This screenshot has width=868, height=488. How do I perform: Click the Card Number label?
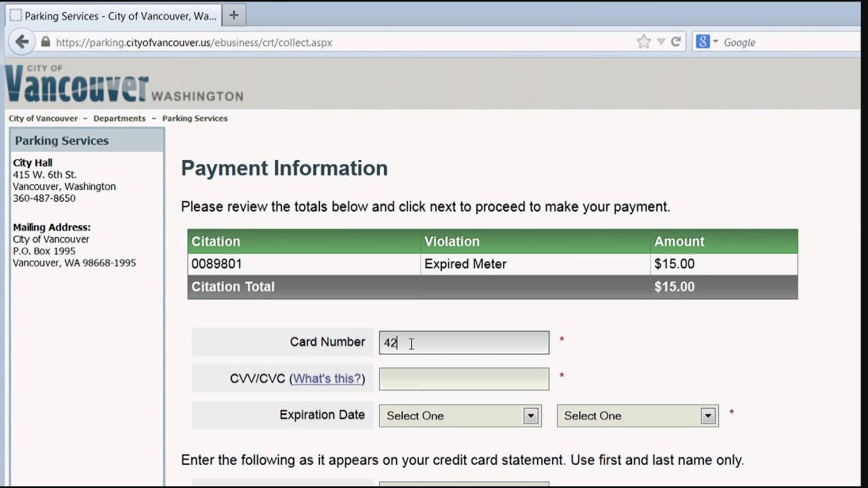pyautogui.click(x=328, y=342)
